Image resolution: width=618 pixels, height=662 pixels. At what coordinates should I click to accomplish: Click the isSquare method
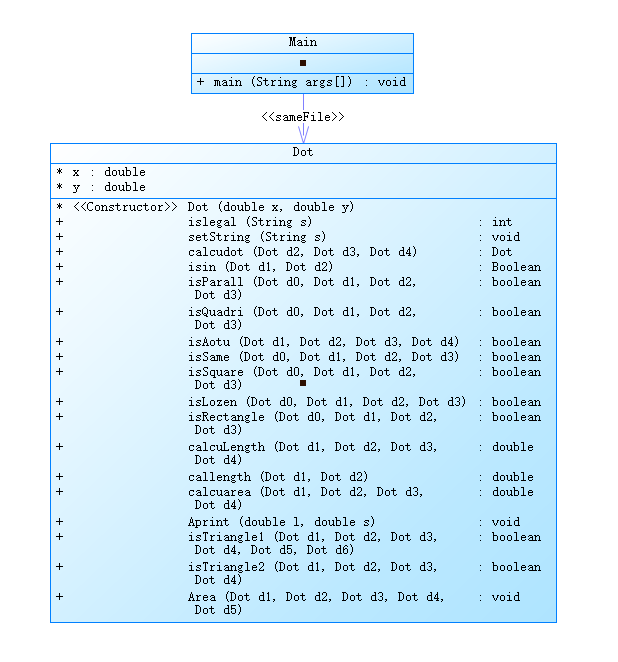(x=298, y=378)
